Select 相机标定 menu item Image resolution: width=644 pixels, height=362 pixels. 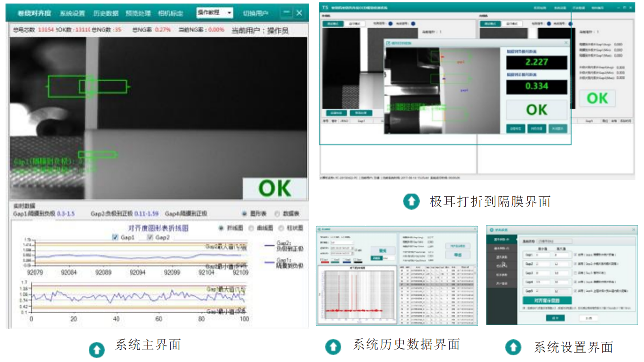(171, 13)
